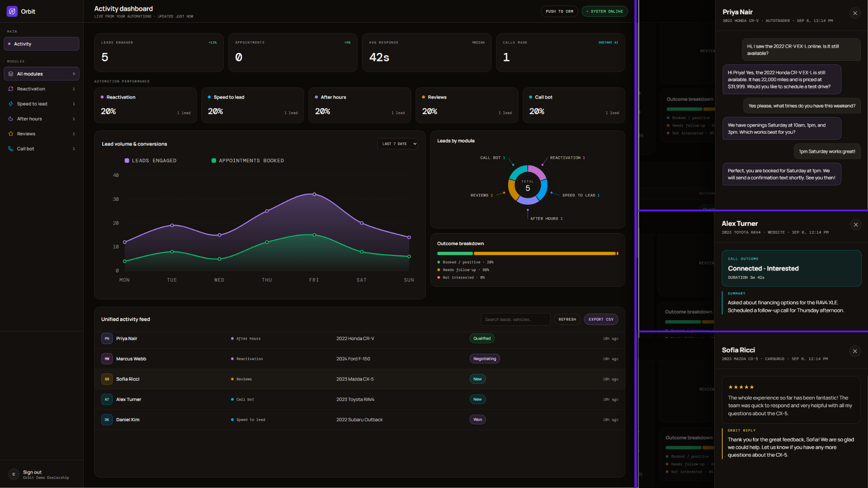Image resolution: width=868 pixels, height=488 pixels.
Task: Select All modules in sidebar
Action: pos(42,74)
